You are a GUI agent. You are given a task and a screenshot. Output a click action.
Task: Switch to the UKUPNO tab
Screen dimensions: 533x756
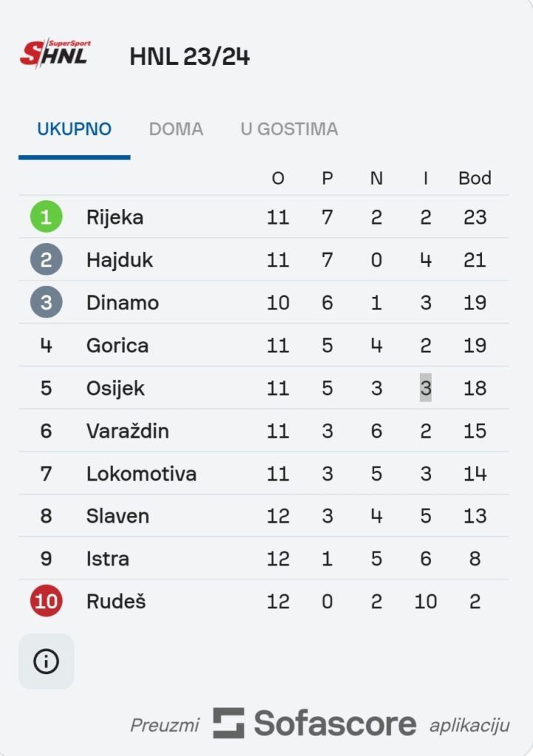click(x=75, y=129)
